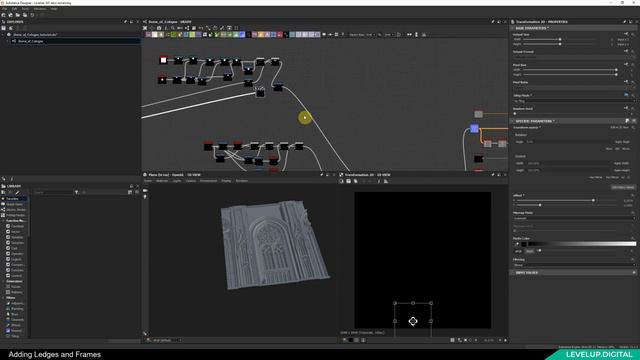Click the first Offset slider handle
This screenshot has height=360, width=640.
[x=593, y=200]
